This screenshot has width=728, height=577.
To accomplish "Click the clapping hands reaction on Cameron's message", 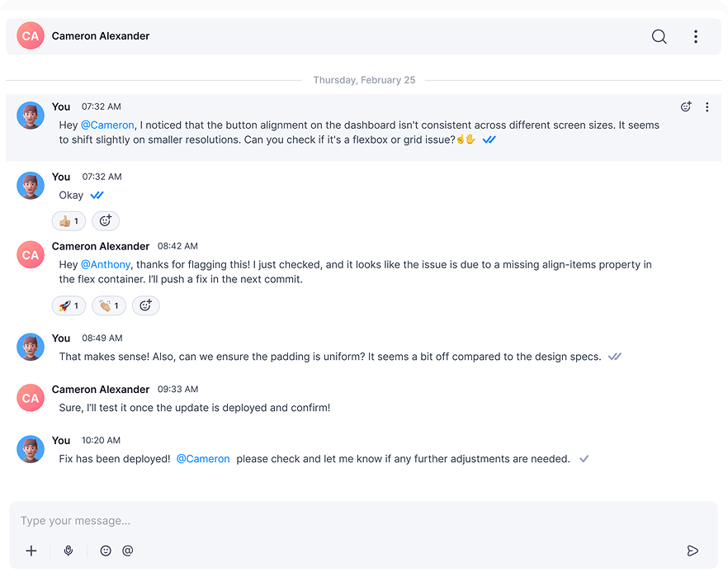I will 108,305.
